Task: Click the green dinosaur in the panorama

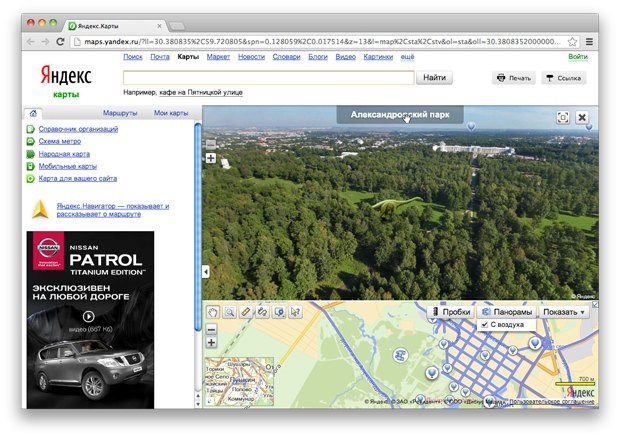Action: coord(396,206)
